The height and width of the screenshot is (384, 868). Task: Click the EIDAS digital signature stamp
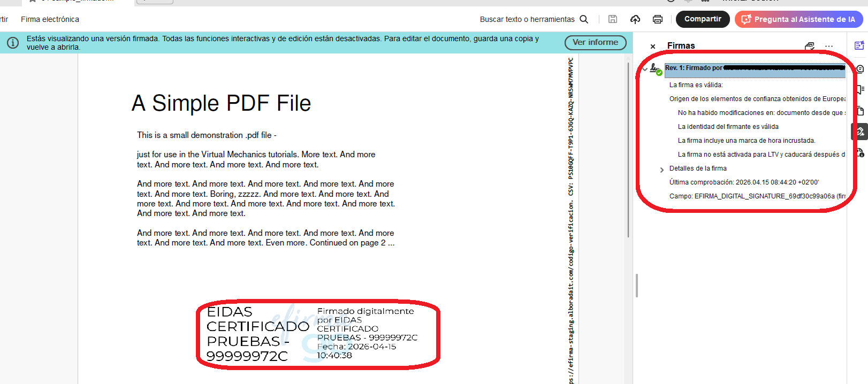[x=318, y=334]
